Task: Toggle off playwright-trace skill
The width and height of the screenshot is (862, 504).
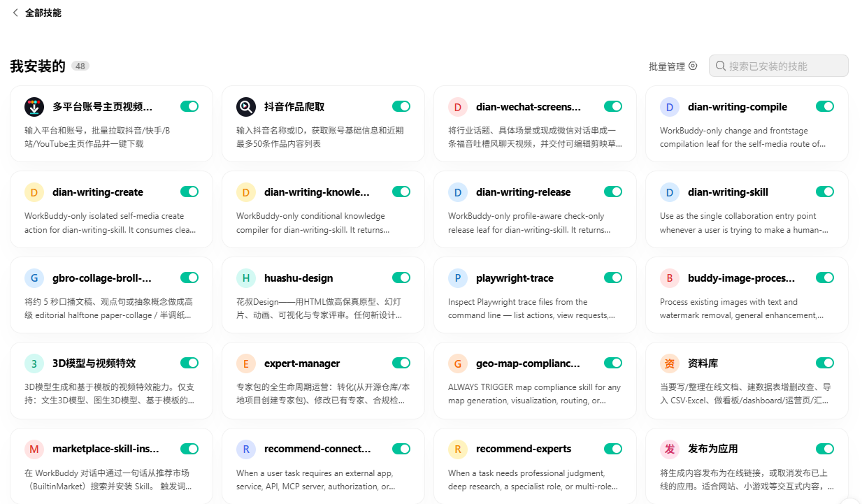Action: 613,278
